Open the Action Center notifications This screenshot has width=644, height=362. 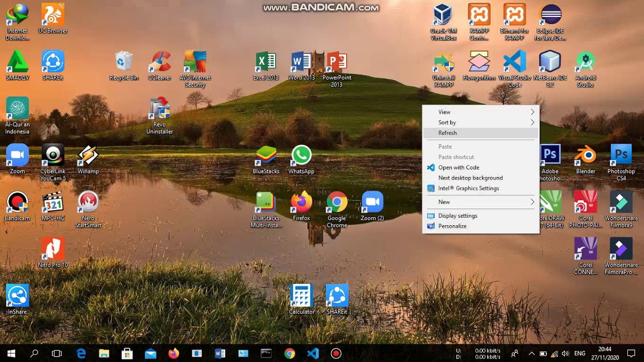click(x=631, y=353)
